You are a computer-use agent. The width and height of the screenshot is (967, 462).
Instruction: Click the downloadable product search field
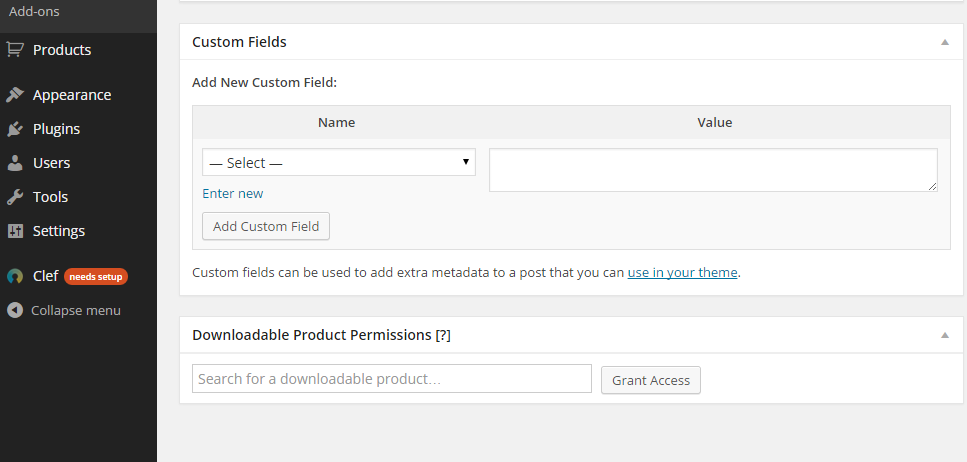(391, 379)
